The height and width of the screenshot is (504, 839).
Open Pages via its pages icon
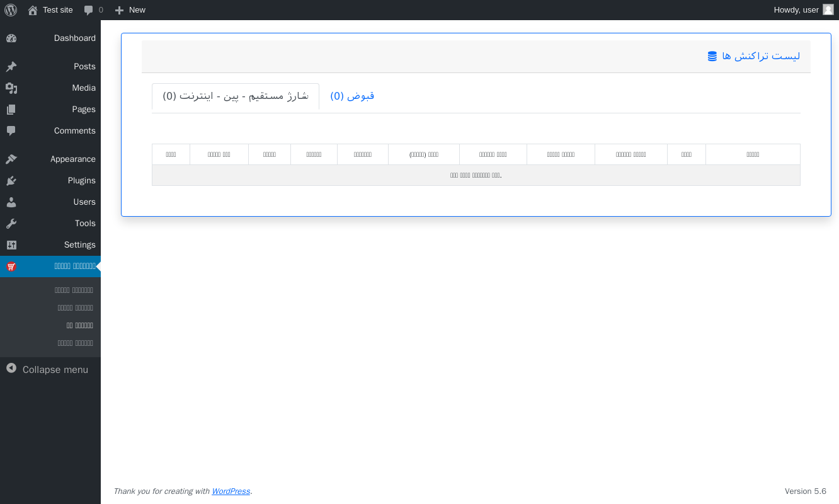tap(11, 110)
